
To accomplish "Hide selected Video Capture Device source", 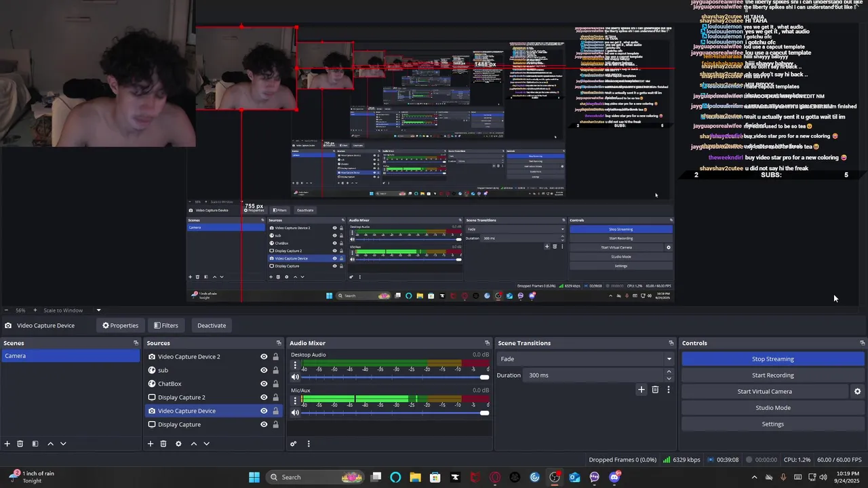I will [x=264, y=411].
